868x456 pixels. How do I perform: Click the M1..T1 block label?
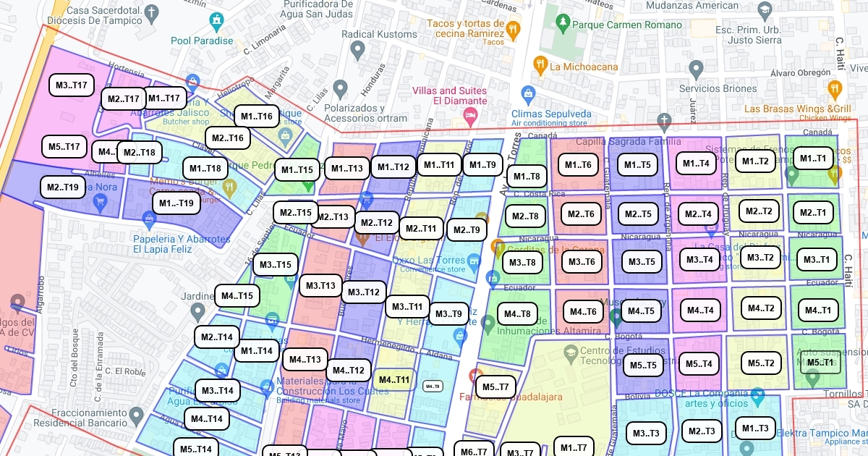pyautogui.click(x=815, y=158)
